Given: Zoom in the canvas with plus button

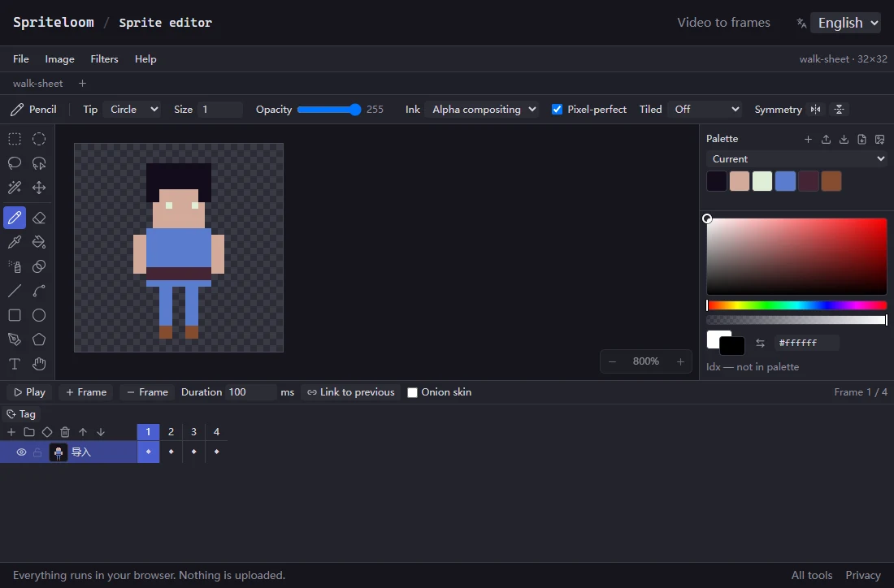Looking at the screenshot, I should click(680, 361).
